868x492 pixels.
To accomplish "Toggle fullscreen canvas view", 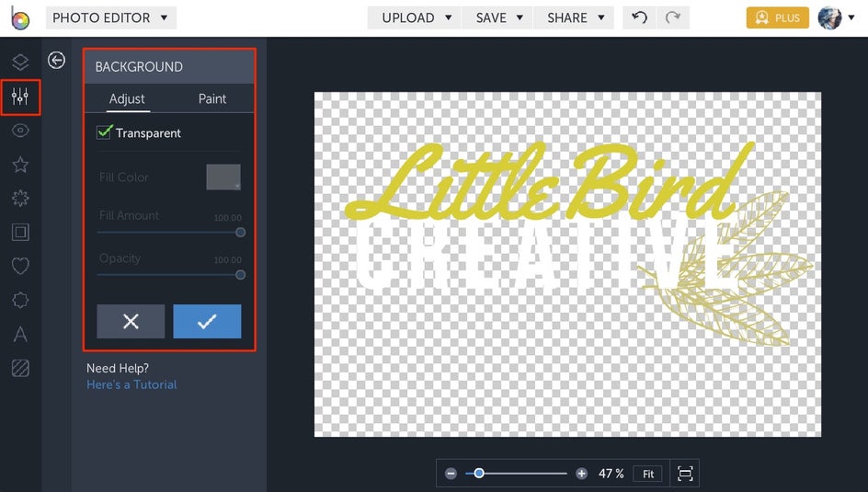I will (x=685, y=474).
